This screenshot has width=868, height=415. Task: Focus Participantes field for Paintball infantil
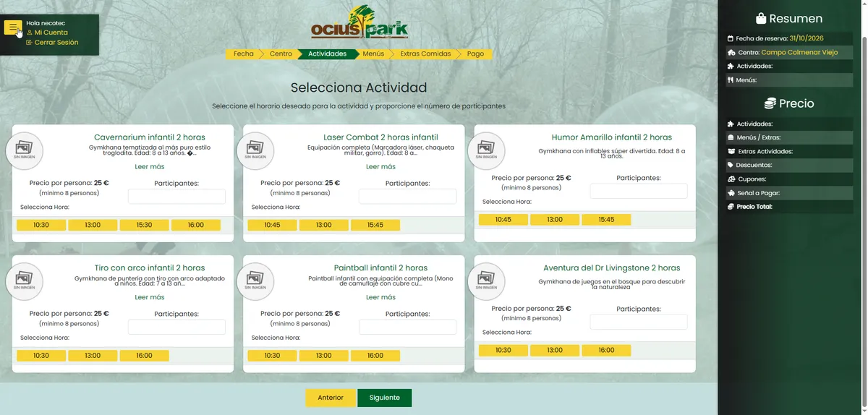407,327
